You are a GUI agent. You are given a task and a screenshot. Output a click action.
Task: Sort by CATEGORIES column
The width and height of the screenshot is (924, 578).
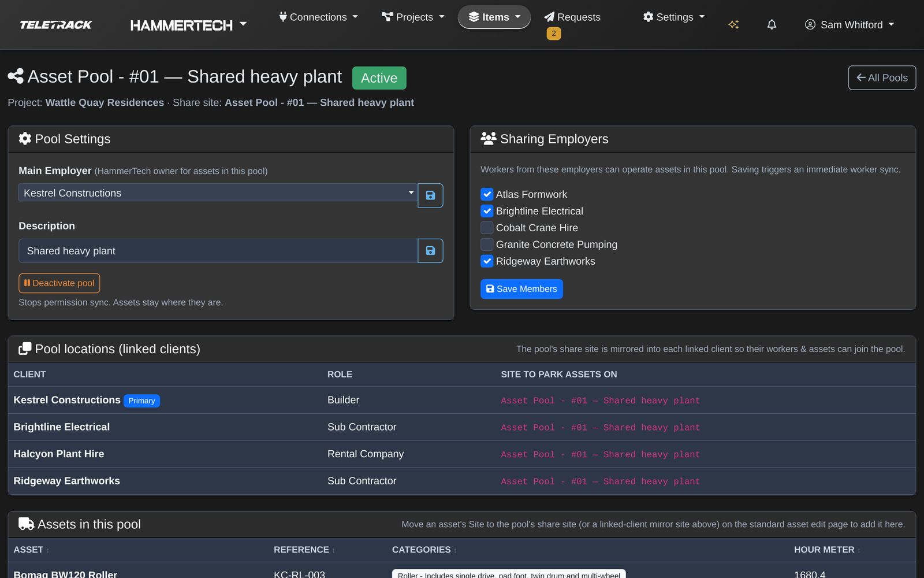(424, 550)
